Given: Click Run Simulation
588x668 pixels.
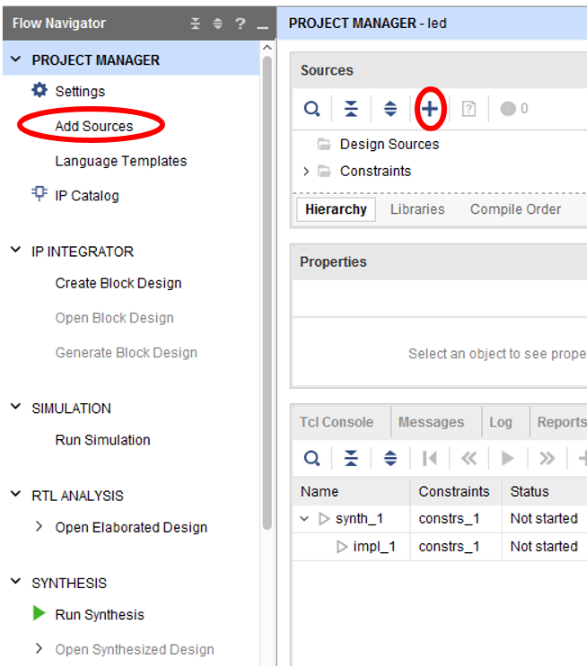Looking at the screenshot, I should click(x=103, y=440).
